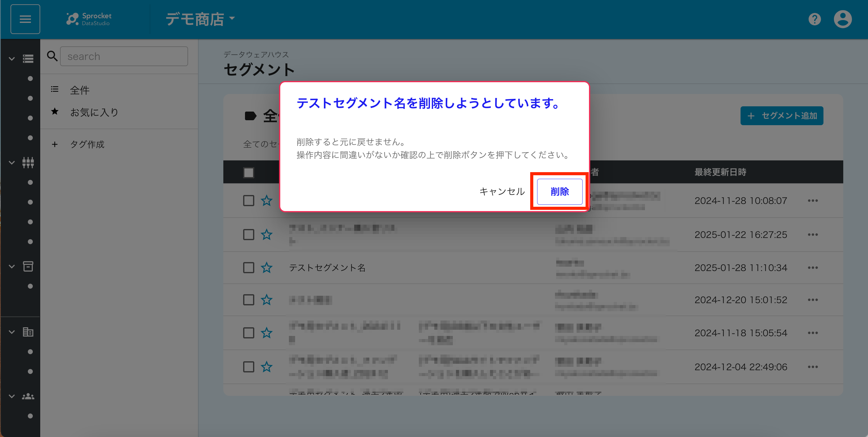868x437 pixels.
Task: Collapse the equalizer sidebar section chevron
Action: tap(12, 163)
